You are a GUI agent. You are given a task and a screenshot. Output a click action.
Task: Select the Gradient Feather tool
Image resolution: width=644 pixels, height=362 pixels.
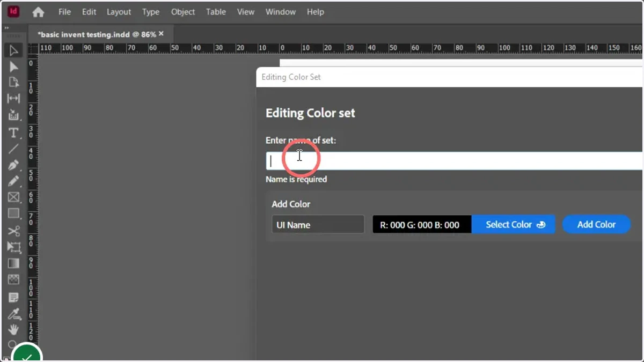(x=13, y=279)
